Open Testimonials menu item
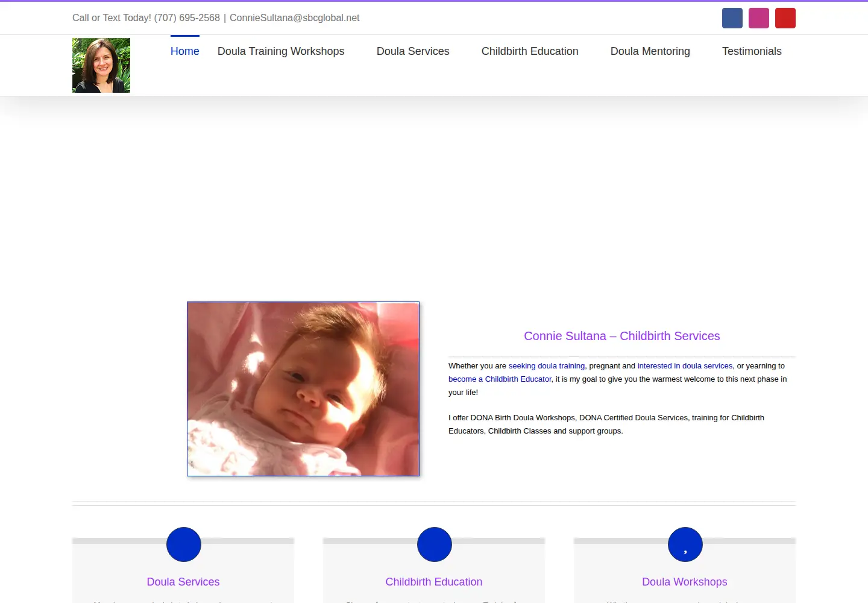This screenshot has height=603, width=868. [x=752, y=51]
